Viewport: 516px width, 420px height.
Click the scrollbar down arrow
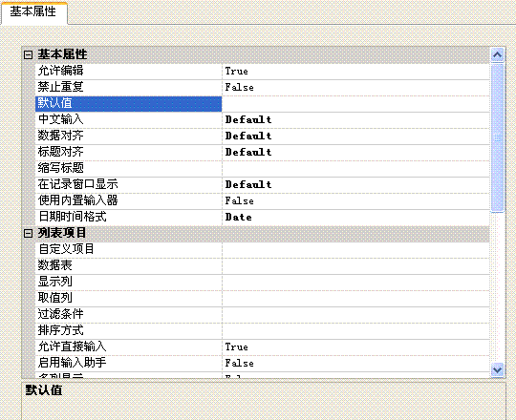(497, 370)
